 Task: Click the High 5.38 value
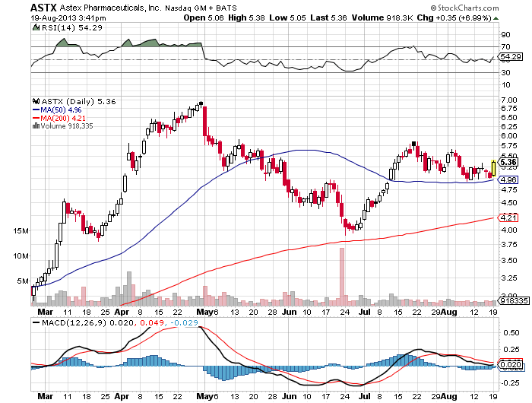(246, 17)
